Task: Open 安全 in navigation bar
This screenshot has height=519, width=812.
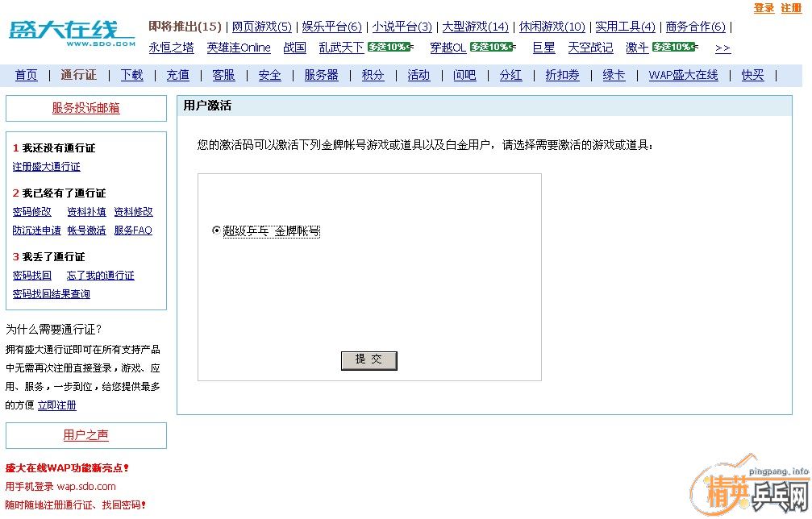Action: tap(270, 75)
